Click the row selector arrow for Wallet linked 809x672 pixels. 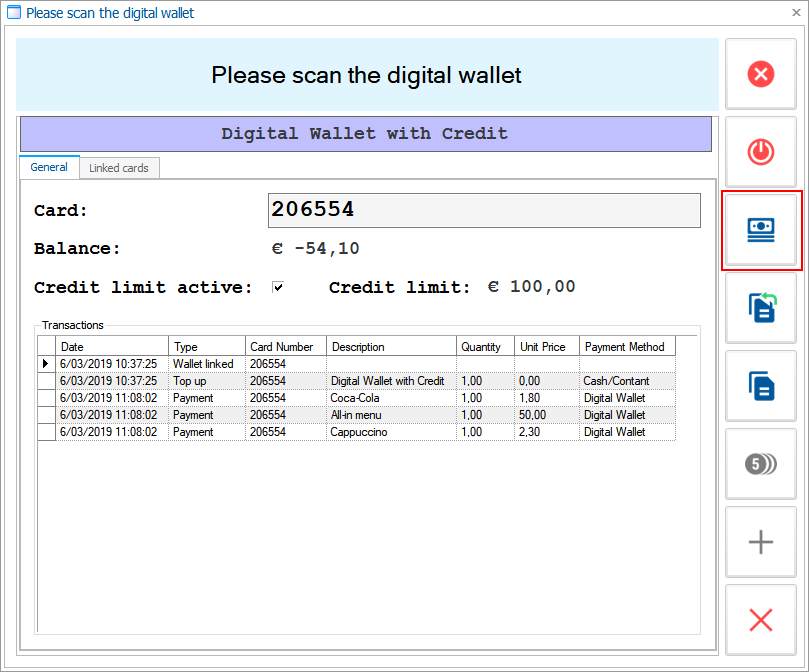(x=46, y=364)
